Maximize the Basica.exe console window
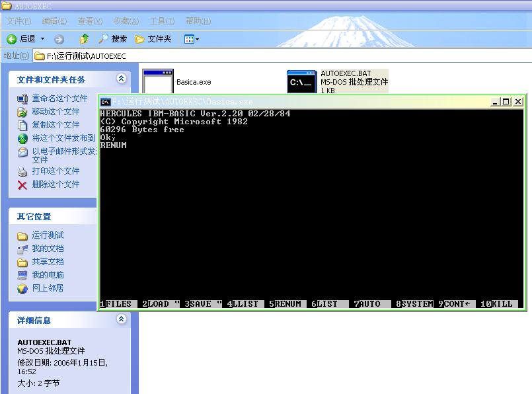Viewport: 532px width, 394px height. pyautogui.click(x=506, y=102)
